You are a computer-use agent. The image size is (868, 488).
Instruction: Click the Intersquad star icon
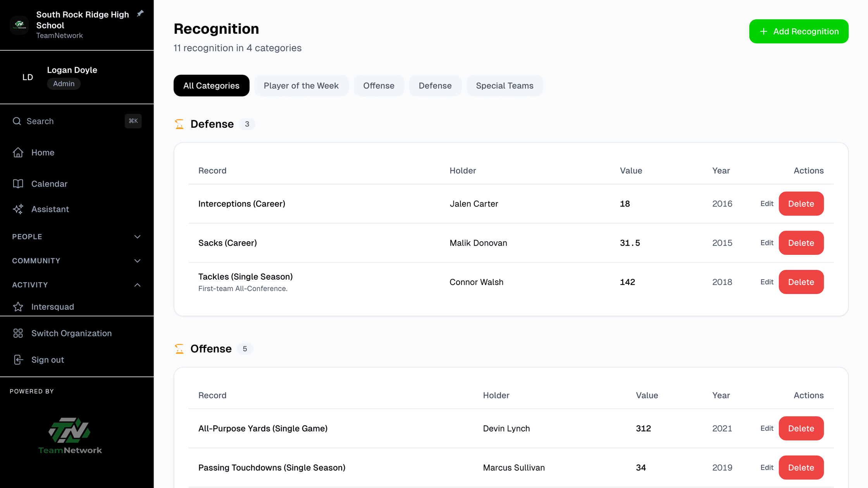click(x=18, y=307)
